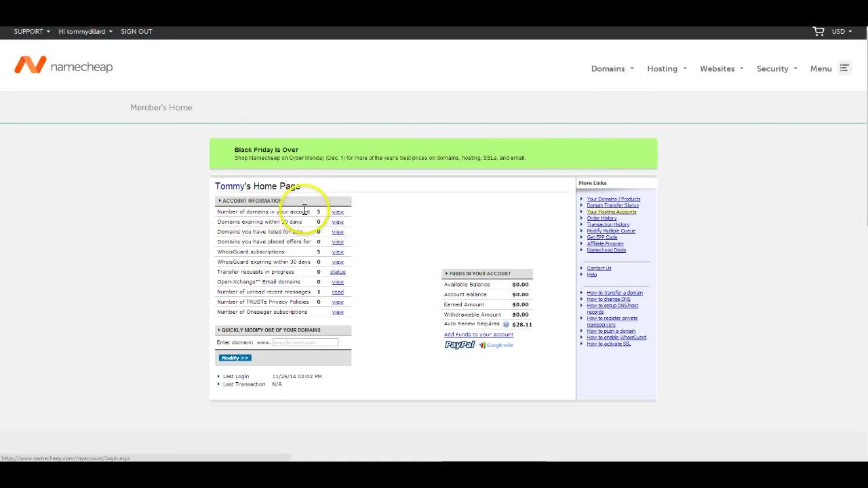The width and height of the screenshot is (868, 488).
Task: Click Add Funds to your account
Action: [x=478, y=335]
